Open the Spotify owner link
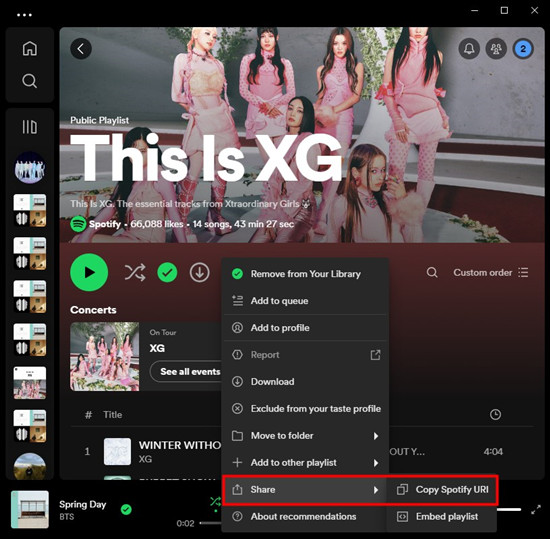Image resolution: width=550 pixels, height=539 pixels. [x=105, y=224]
